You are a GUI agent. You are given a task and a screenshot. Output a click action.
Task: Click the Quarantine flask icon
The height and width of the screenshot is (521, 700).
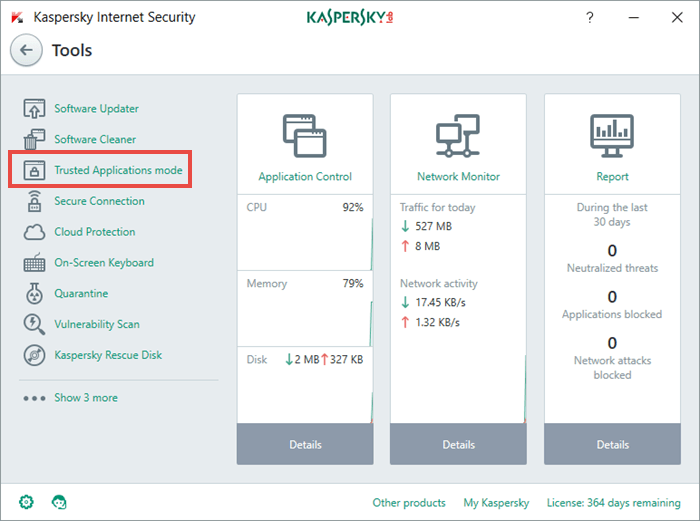(34, 293)
